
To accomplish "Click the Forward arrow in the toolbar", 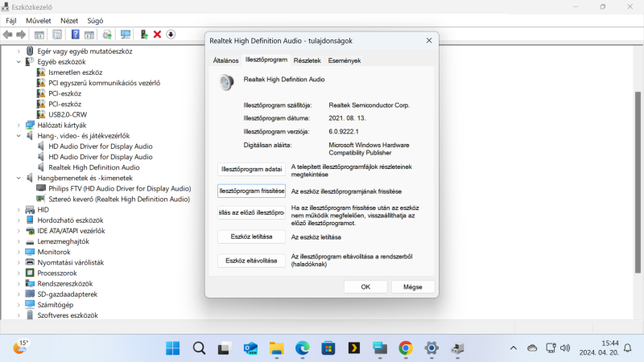I will (x=21, y=35).
